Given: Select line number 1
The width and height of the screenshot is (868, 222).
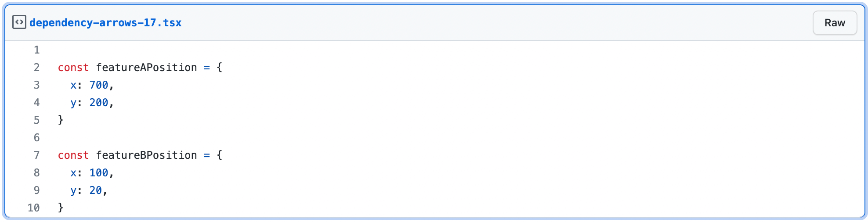Looking at the screenshot, I should (x=37, y=50).
